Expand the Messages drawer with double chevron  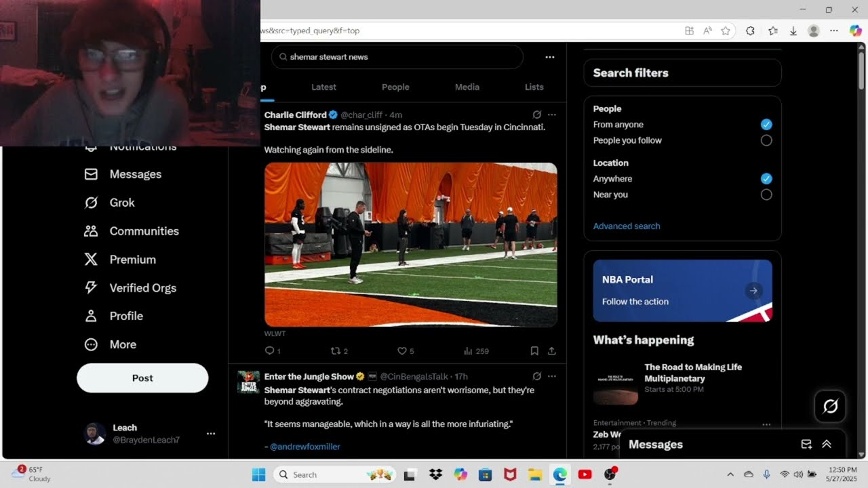pos(827,445)
